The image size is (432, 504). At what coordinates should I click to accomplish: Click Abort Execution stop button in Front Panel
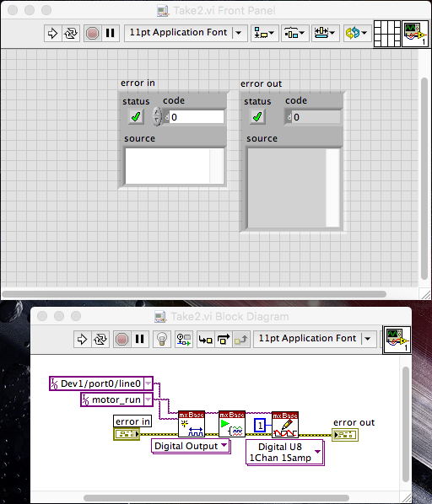coord(92,33)
